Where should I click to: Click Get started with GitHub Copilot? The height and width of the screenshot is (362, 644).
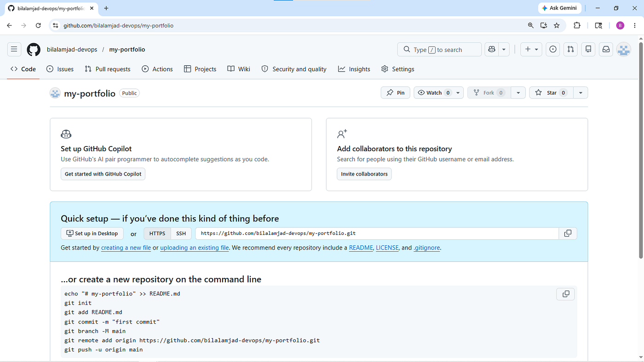(x=103, y=174)
